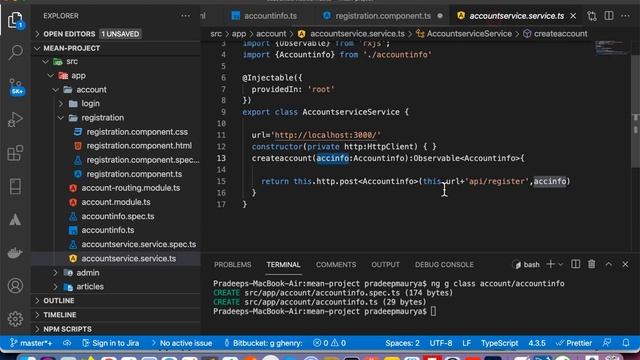Maximize the panel with up chevron

coord(609,264)
